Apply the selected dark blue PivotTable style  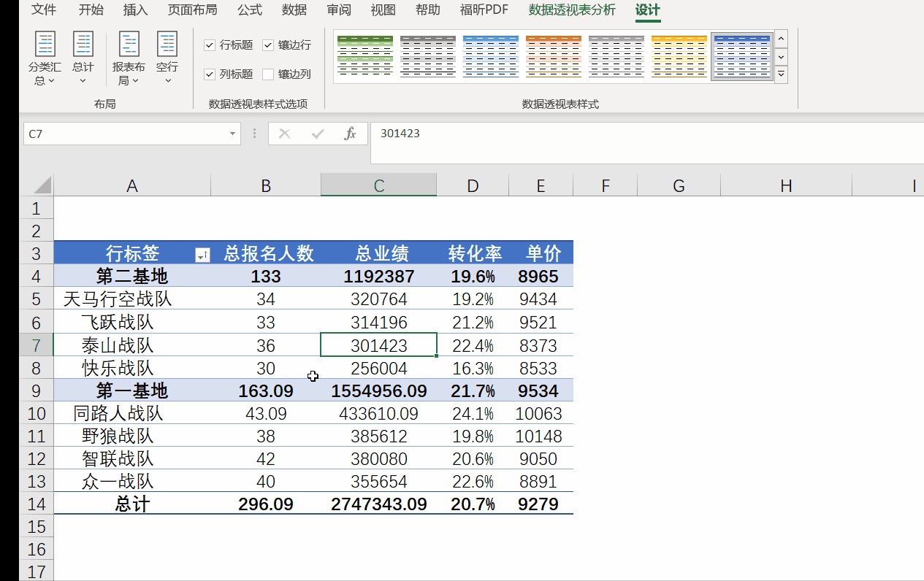(742, 56)
